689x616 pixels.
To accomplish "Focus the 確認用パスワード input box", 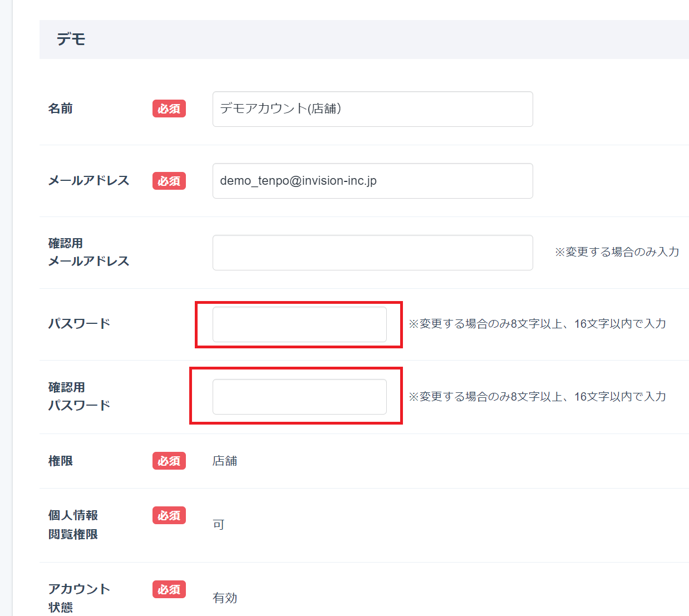I will click(299, 397).
